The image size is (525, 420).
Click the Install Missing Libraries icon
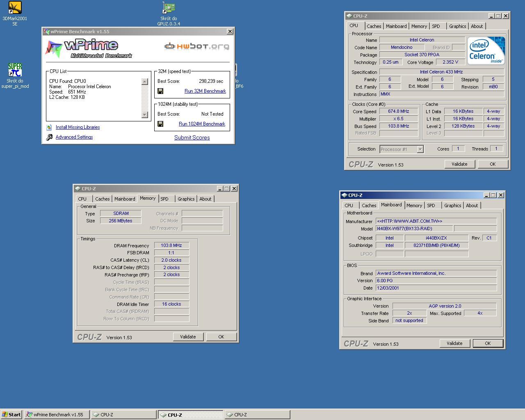click(49, 127)
